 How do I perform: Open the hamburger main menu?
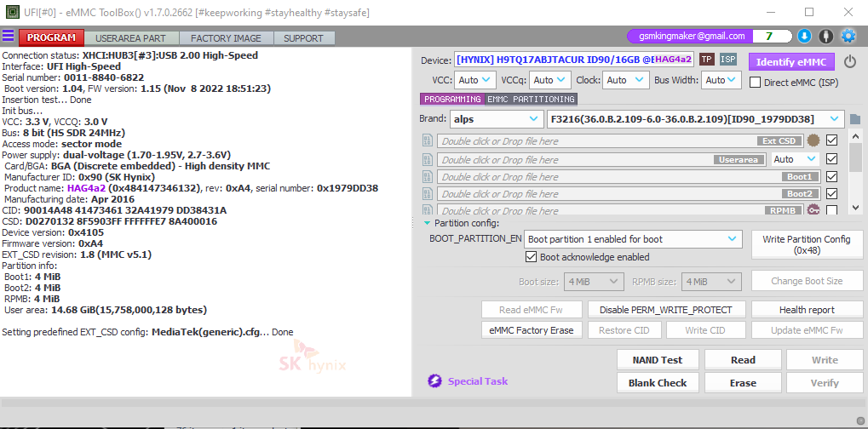[x=9, y=37]
